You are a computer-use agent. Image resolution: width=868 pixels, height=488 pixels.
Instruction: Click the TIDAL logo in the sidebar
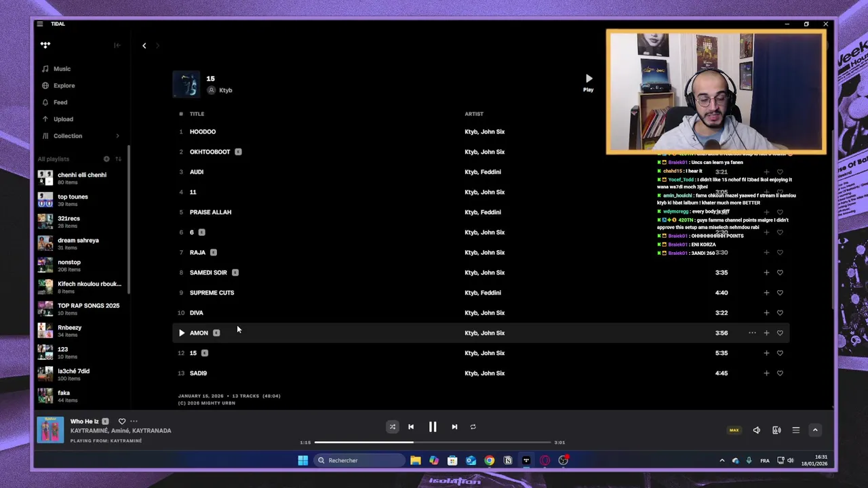(x=45, y=45)
